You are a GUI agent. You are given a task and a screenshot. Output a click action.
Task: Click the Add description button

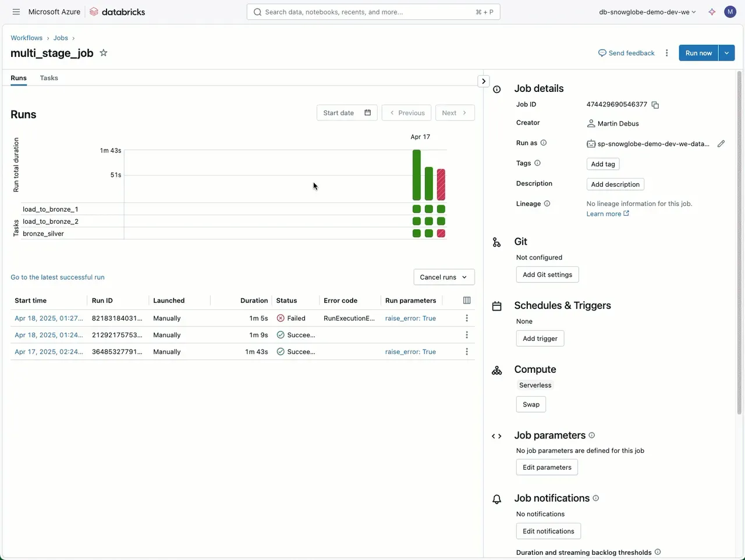click(x=615, y=184)
